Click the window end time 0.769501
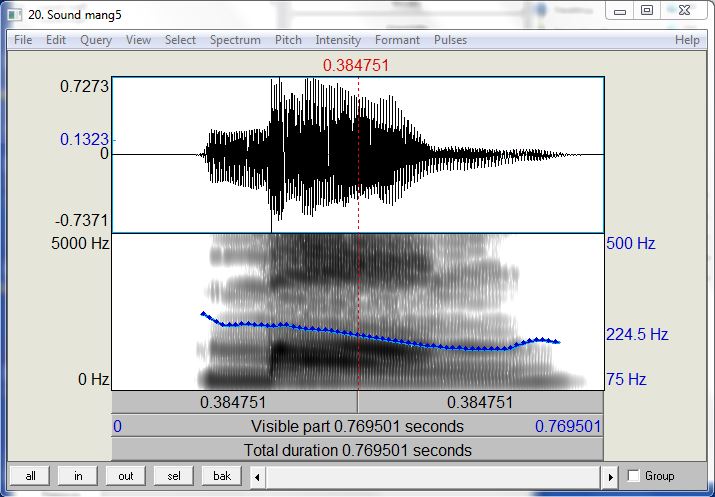The height and width of the screenshot is (497, 715). coord(568,426)
